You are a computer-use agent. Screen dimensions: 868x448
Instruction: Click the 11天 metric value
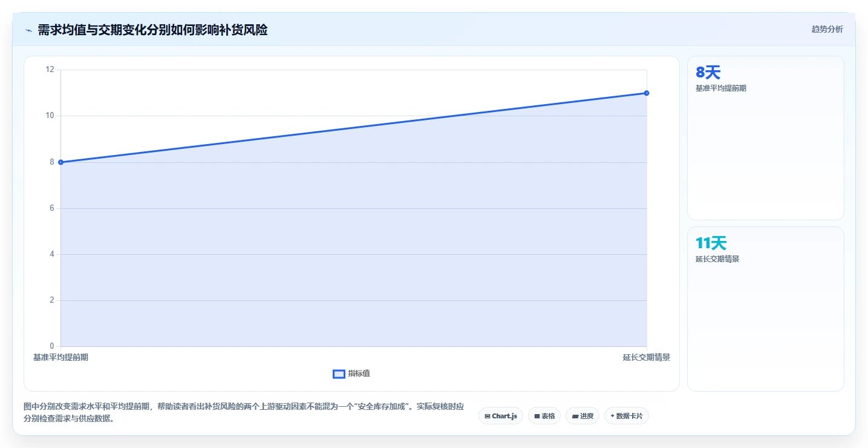pos(711,243)
